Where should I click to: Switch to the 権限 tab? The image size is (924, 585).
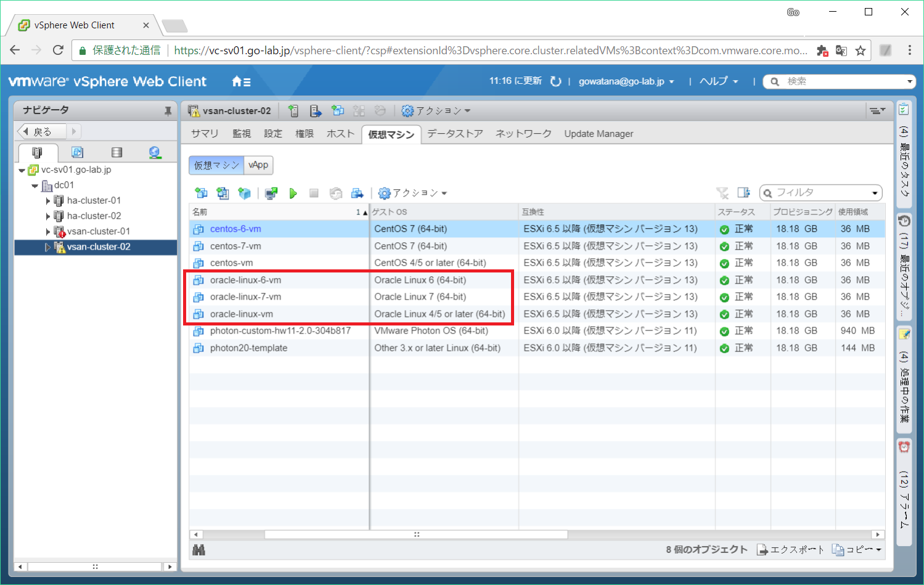pos(305,134)
